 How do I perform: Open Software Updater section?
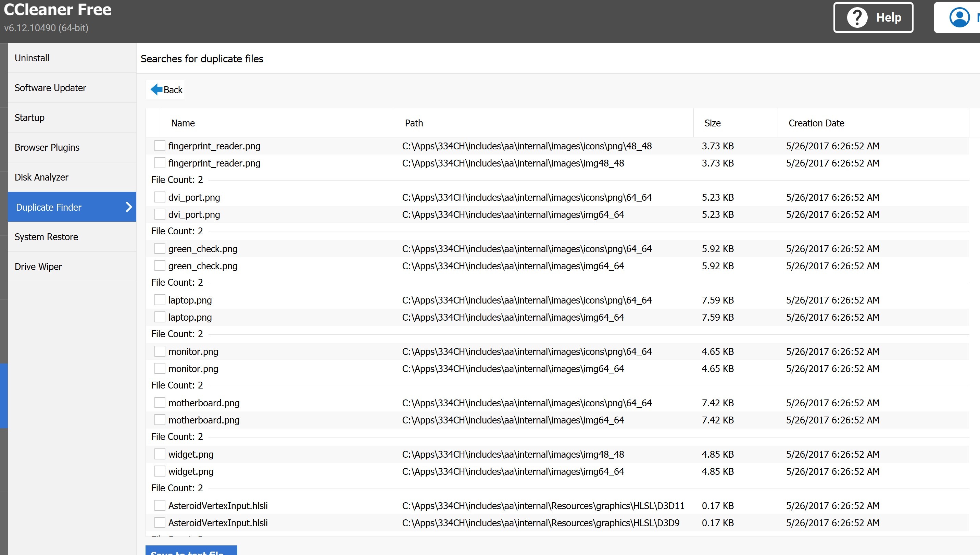(x=72, y=88)
